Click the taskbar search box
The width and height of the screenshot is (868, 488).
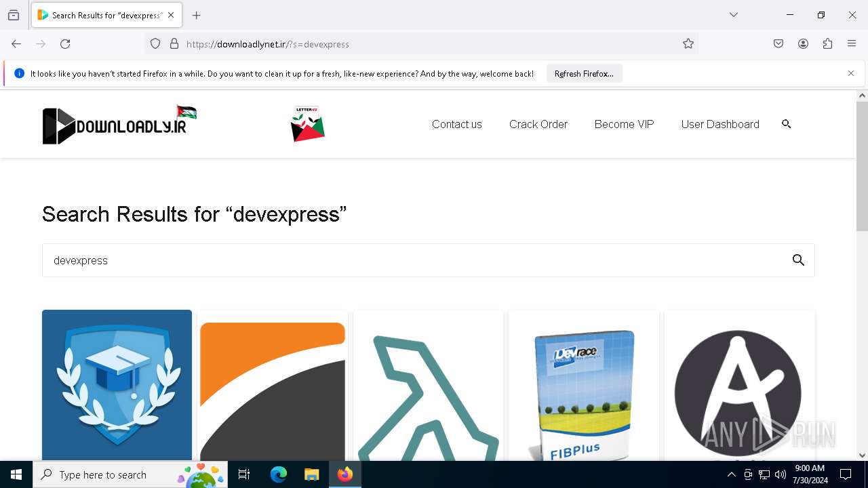pos(130,474)
